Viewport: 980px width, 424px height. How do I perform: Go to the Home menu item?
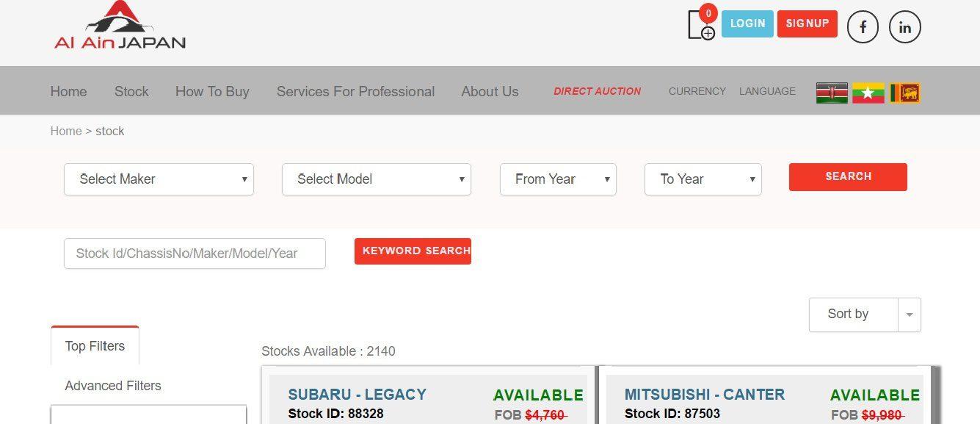68,92
